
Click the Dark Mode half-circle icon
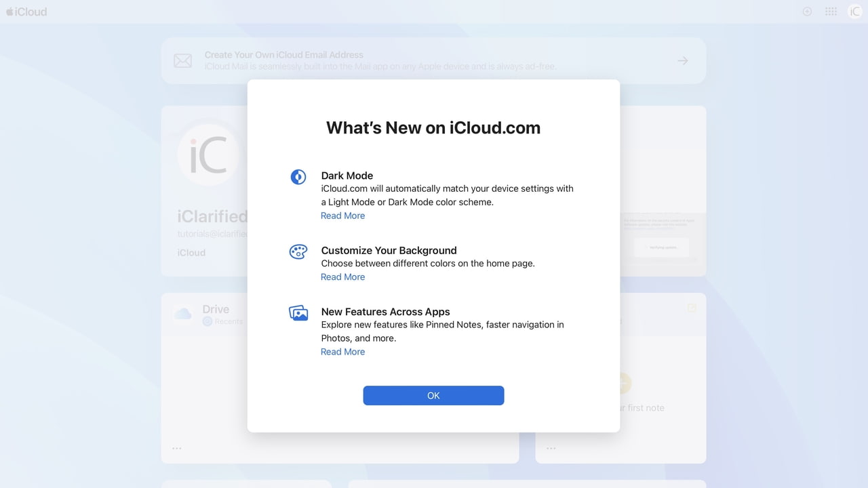coord(298,177)
